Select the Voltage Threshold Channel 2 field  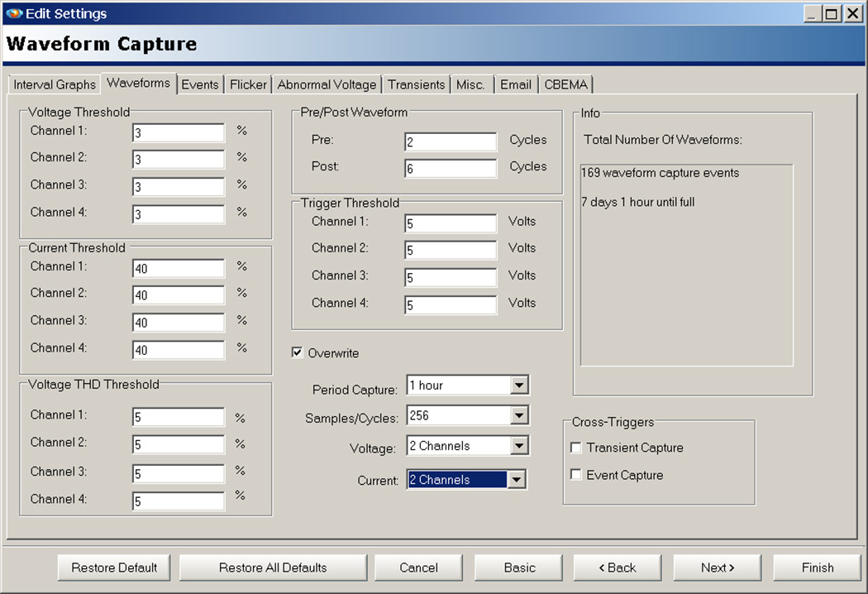tap(178, 157)
